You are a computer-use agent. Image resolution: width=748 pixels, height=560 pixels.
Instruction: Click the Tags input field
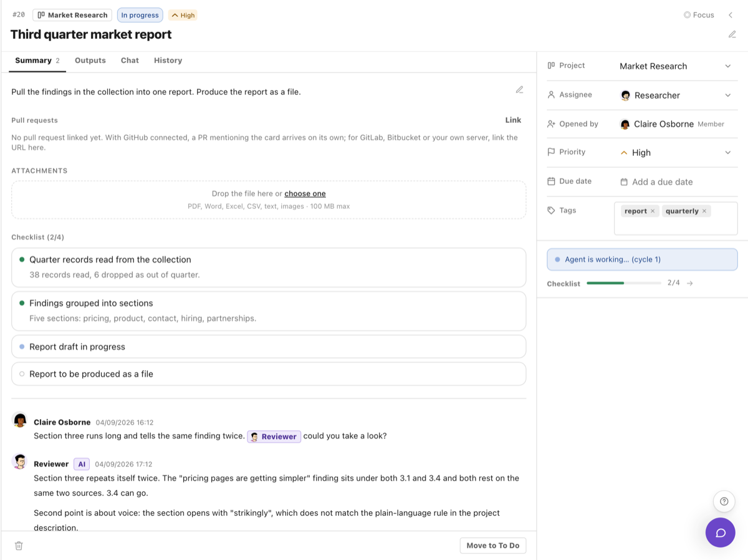(676, 218)
